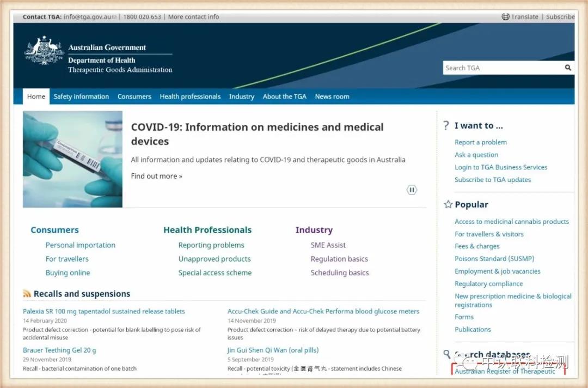Click the coronavirus test tube thumbnail
The height and width of the screenshot is (388, 588).
[72, 159]
